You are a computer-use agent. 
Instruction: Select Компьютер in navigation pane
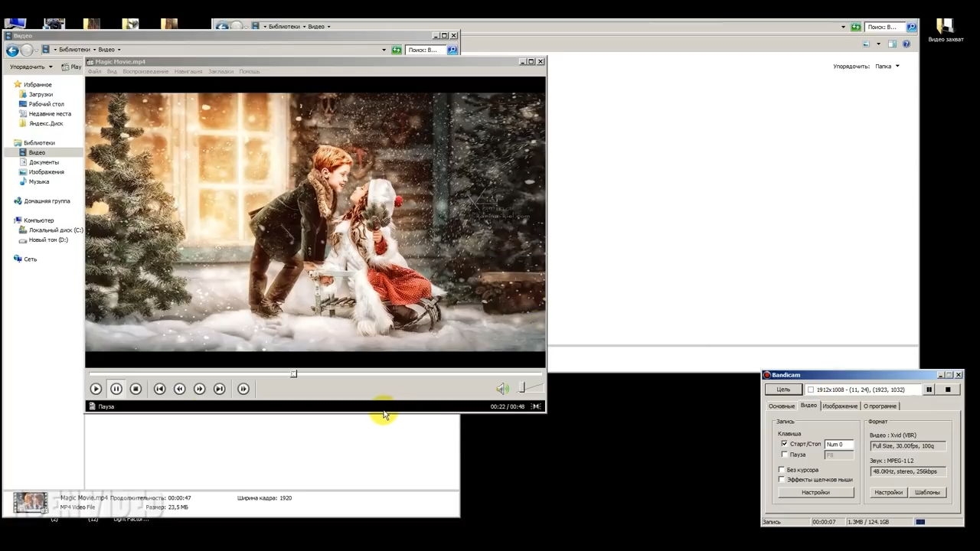[x=38, y=220]
